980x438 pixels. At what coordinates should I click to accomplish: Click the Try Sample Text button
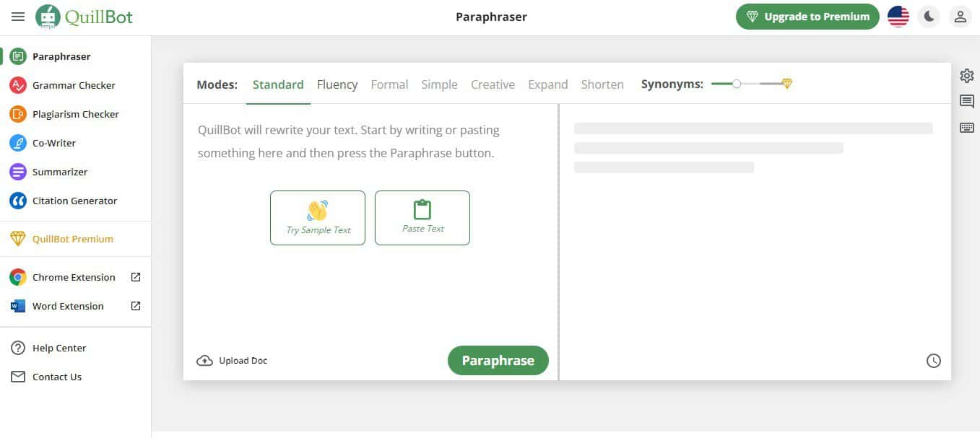(x=318, y=218)
